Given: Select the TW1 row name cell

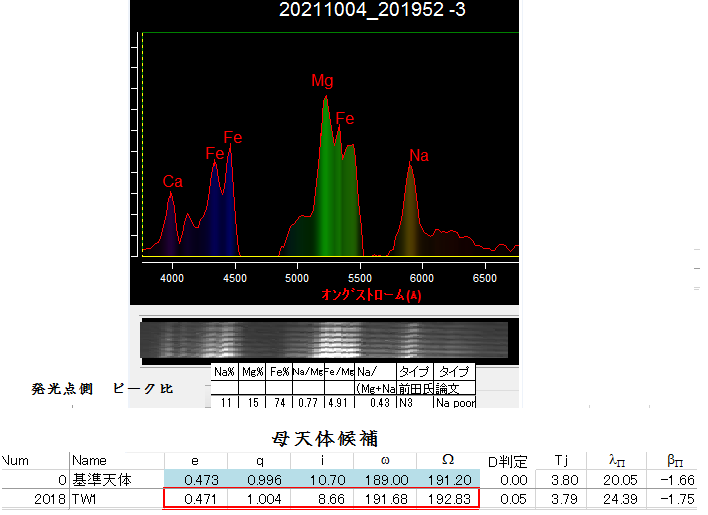Looking at the screenshot, I should (86, 498).
